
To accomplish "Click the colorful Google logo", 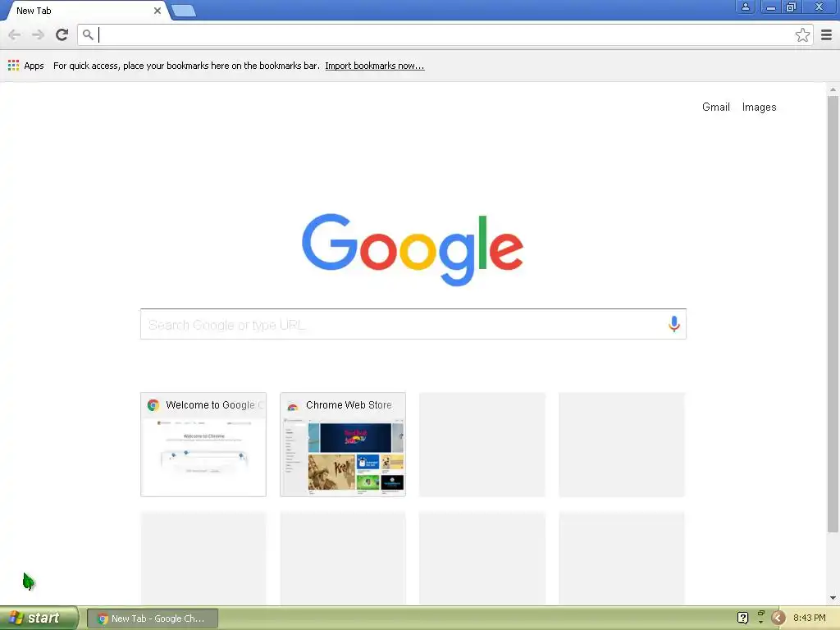I will 413,249.
